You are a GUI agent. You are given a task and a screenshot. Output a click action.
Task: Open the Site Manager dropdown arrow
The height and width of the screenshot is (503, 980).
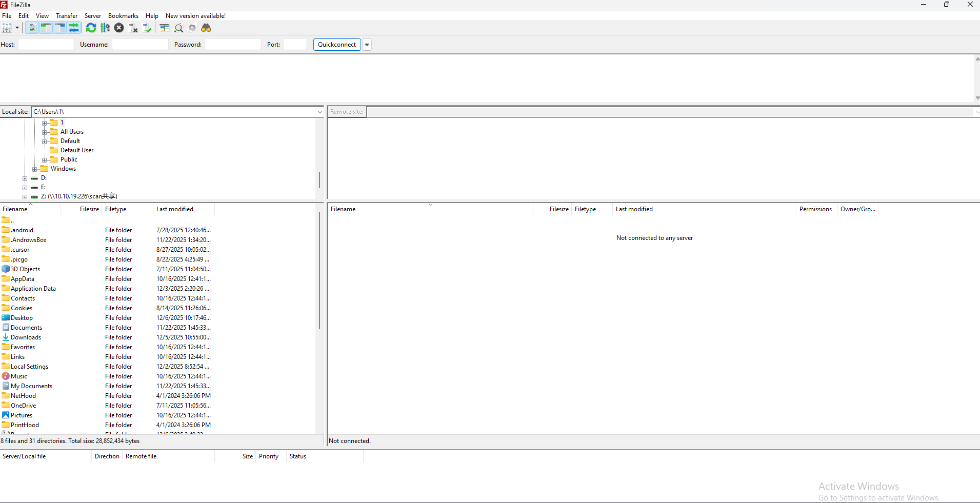tap(17, 28)
